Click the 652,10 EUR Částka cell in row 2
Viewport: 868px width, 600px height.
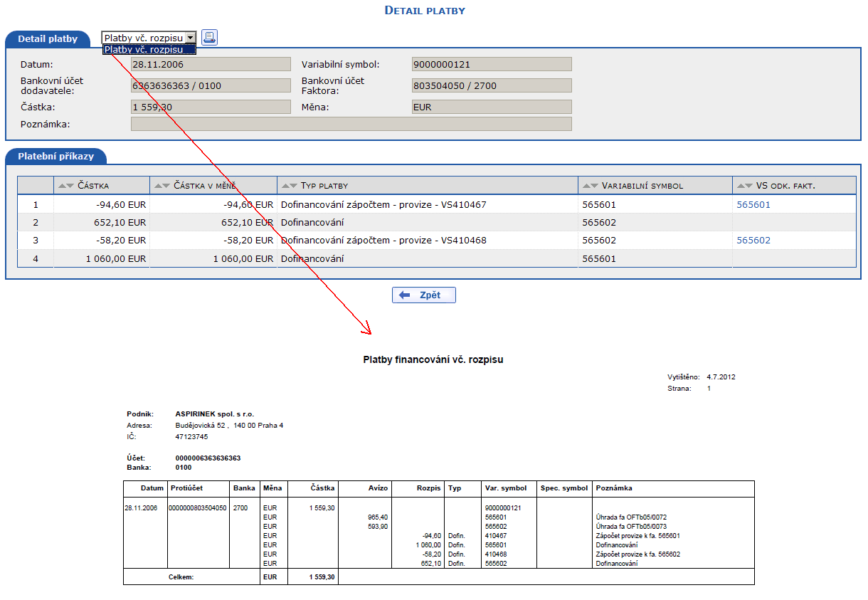pyautogui.click(x=102, y=222)
